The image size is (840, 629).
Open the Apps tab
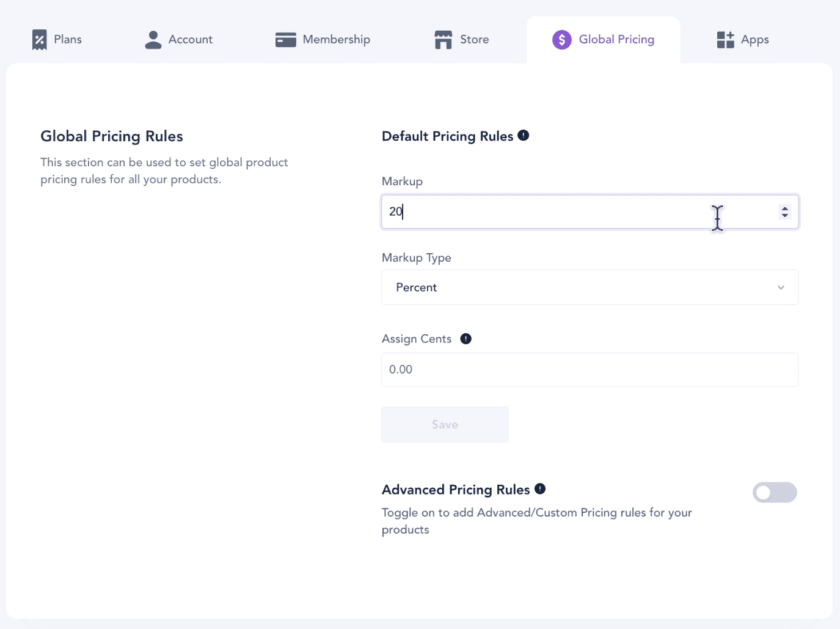coord(743,40)
